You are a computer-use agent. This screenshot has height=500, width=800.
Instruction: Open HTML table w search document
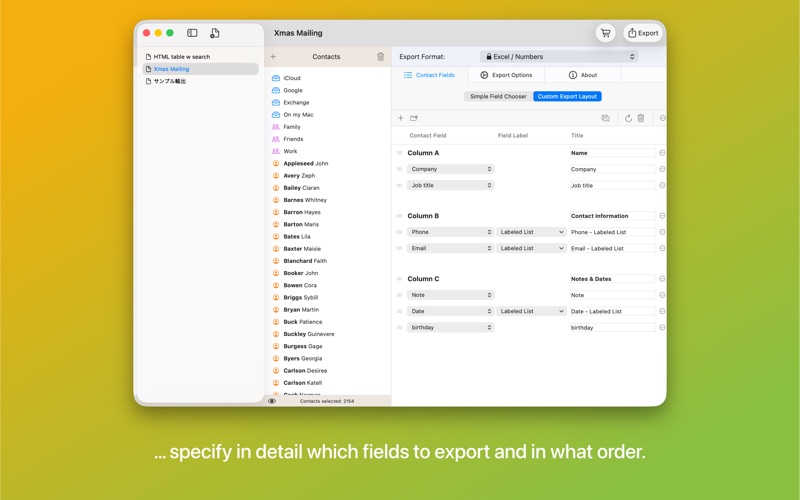[200, 57]
